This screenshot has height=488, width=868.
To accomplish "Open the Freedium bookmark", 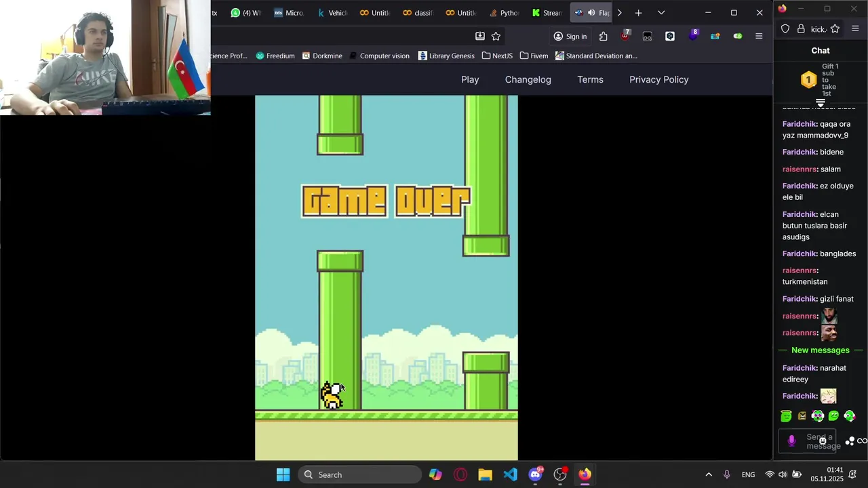I will (x=275, y=56).
